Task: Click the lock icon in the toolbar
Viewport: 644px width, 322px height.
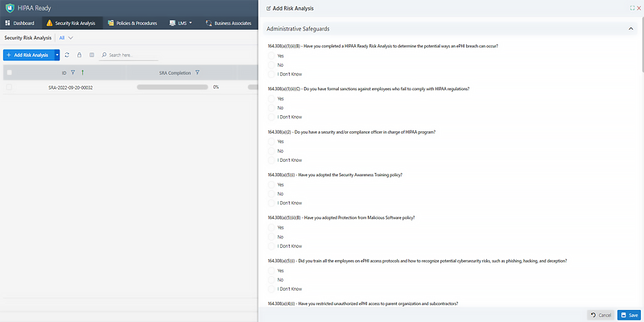Action: (x=79, y=55)
